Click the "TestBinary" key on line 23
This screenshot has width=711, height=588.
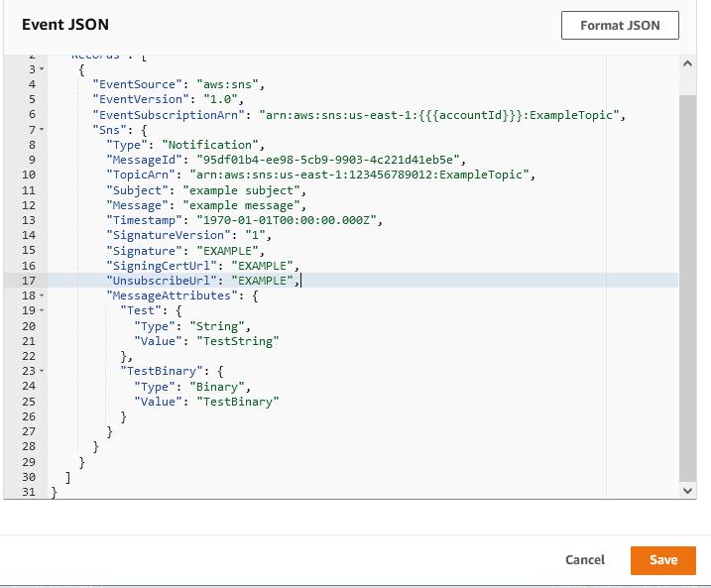(x=162, y=371)
